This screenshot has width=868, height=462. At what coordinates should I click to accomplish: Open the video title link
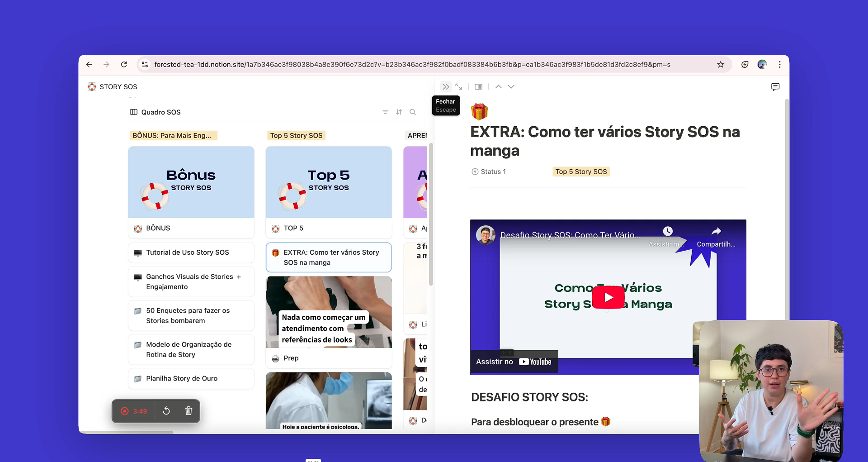coord(570,235)
